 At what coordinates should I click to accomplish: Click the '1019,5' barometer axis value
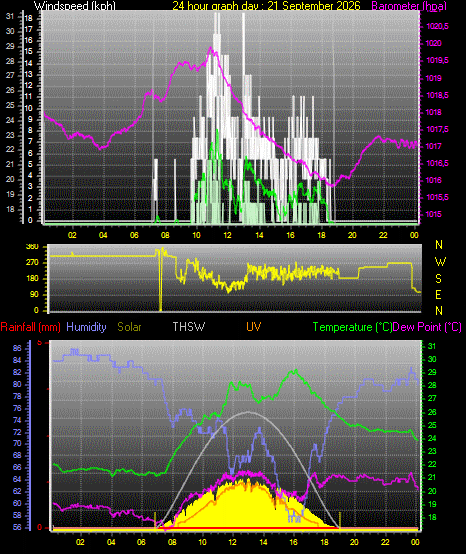(437, 61)
